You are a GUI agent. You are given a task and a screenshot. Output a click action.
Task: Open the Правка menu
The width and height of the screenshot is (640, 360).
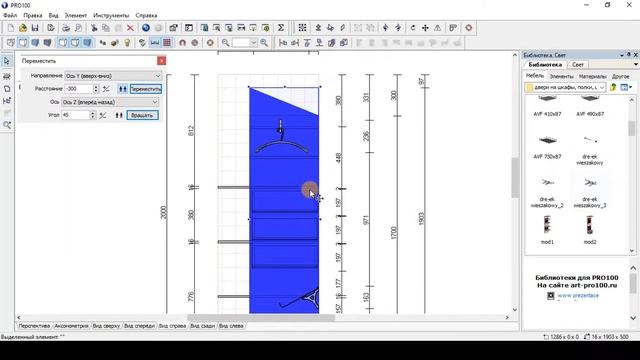click(33, 16)
